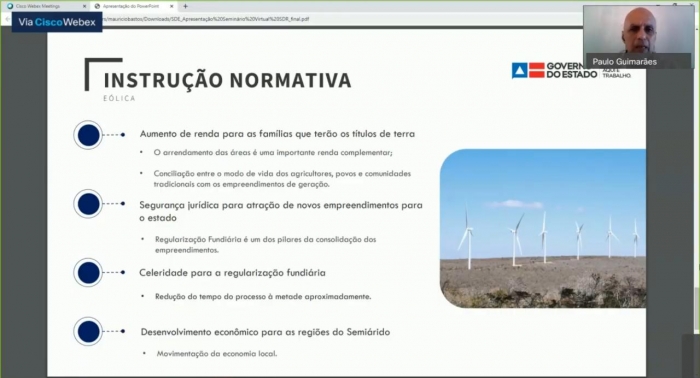Click the wind turbines photo
This screenshot has width=700, height=378.
click(x=543, y=228)
